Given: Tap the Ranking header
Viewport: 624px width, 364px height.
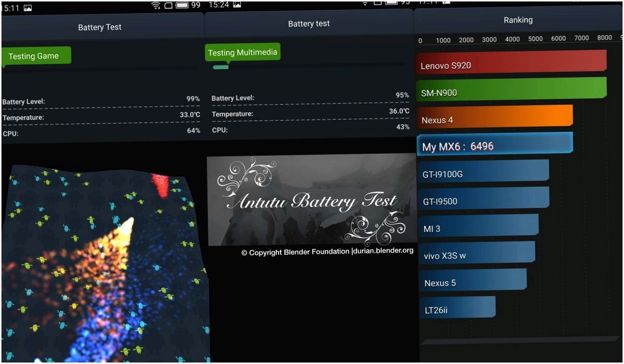Looking at the screenshot, I should click(518, 20).
